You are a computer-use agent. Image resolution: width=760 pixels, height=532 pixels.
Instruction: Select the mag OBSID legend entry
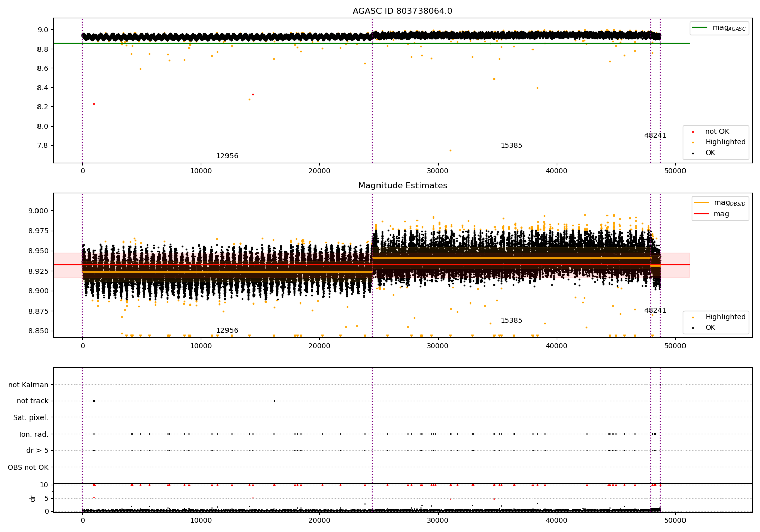[x=730, y=203]
